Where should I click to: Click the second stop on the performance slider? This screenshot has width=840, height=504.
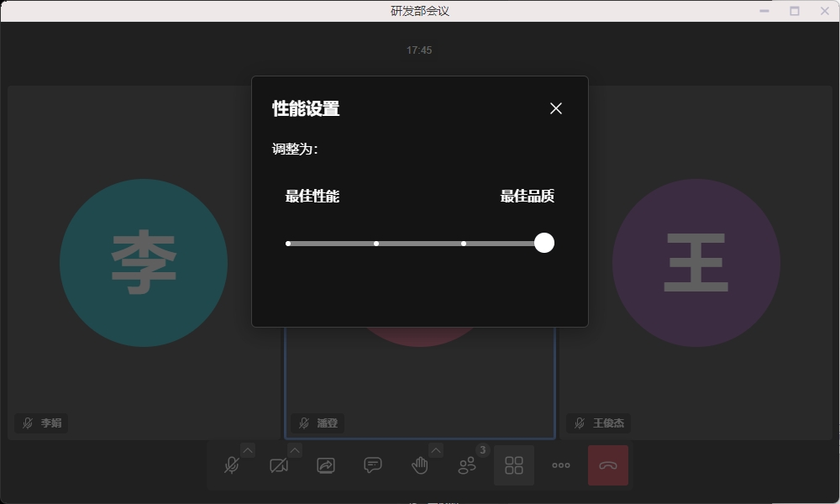coord(376,244)
